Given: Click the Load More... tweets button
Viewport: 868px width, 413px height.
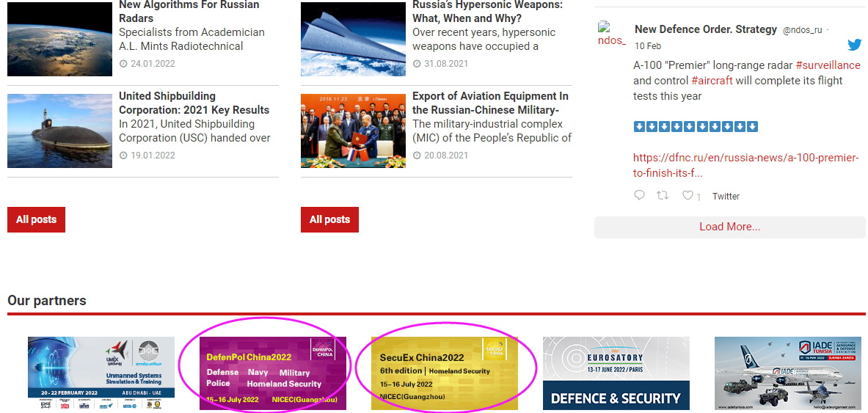Looking at the screenshot, I should pos(729,227).
